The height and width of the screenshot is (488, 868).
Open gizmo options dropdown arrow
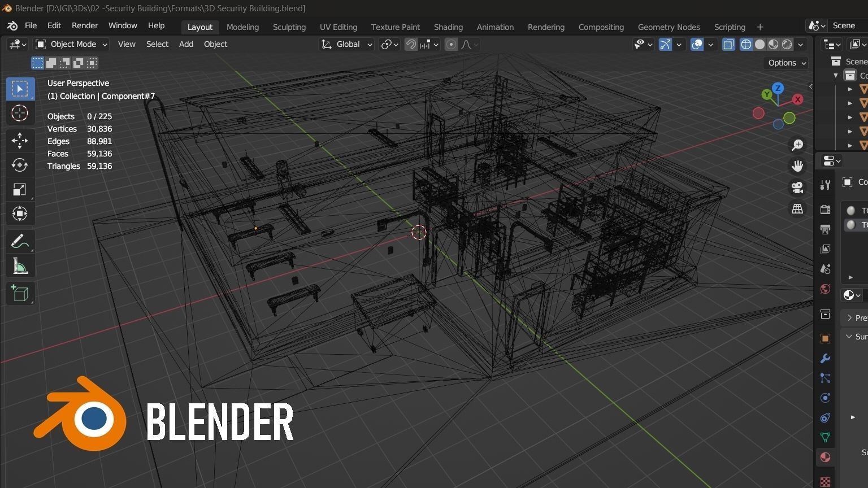pyautogui.click(x=679, y=44)
